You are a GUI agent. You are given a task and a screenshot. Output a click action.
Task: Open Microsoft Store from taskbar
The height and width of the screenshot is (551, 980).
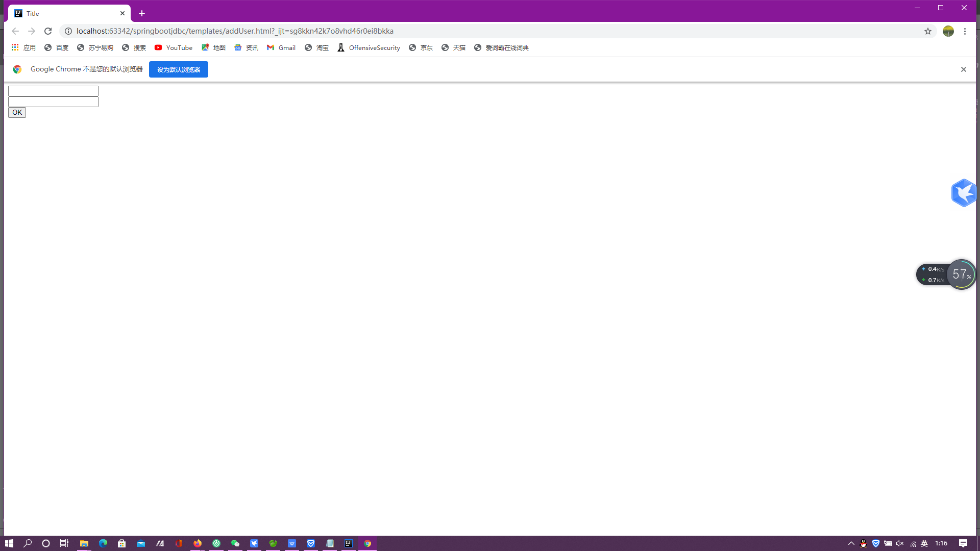point(122,543)
